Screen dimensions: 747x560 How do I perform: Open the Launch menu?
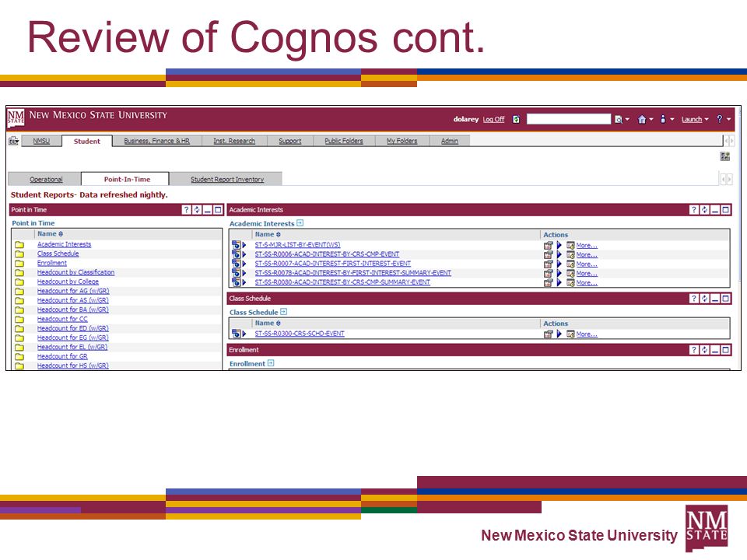pos(695,120)
